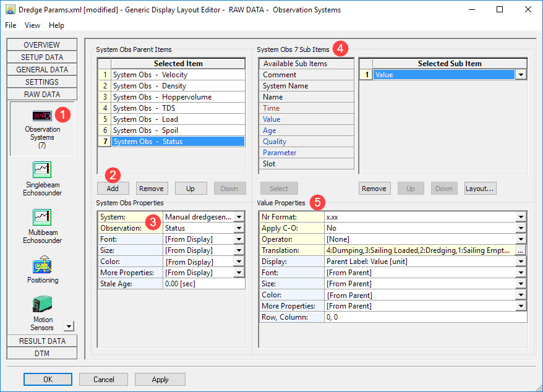
Task: Click the Stale Age value field
Action: [x=204, y=284]
